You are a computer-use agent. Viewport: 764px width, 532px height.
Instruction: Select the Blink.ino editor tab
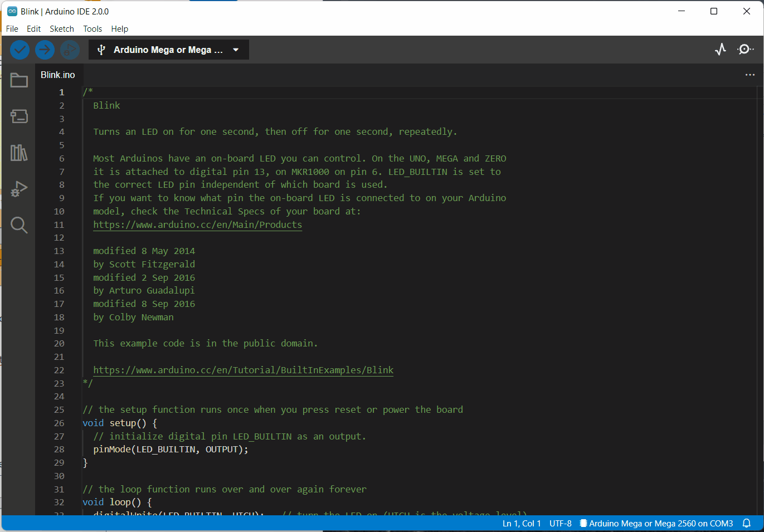(x=57, y=75)
